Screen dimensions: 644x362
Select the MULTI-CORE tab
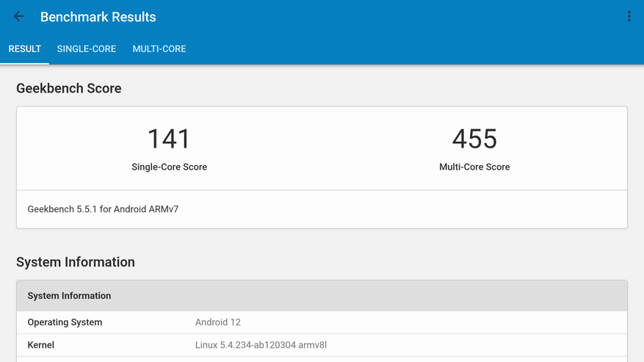(x=159, y=49)
